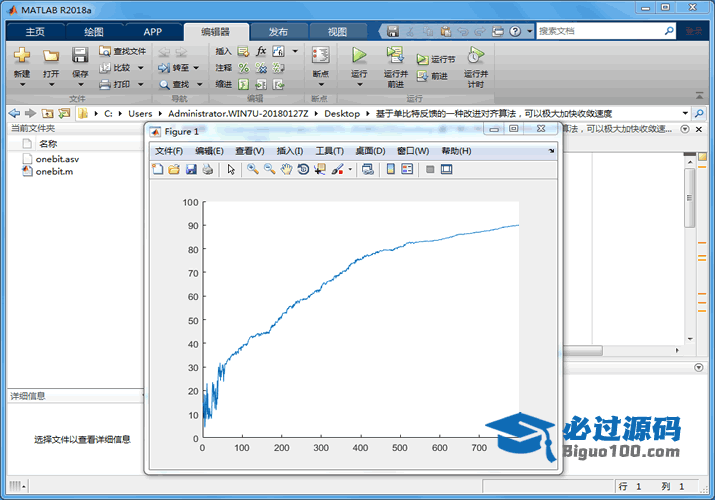The image size is (715, 500).
Task: Select onebit.m in the file list
Action: pos(54,171)
